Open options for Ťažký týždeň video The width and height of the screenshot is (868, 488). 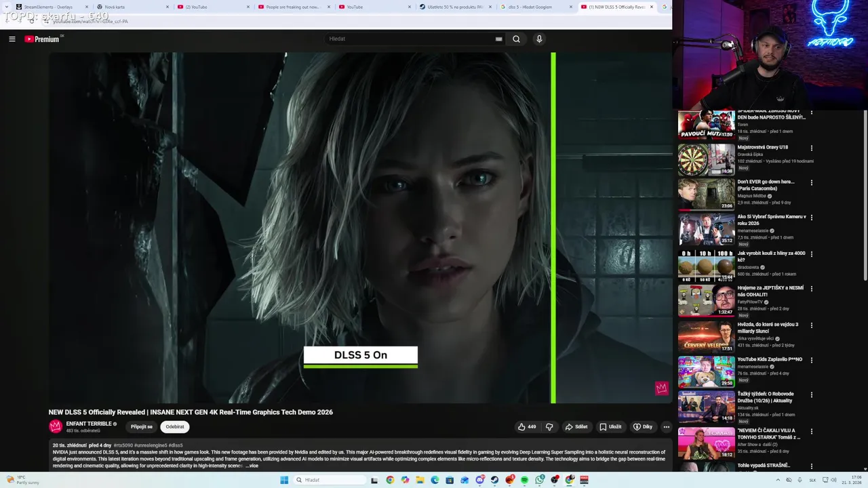click(x=811, y=394)
